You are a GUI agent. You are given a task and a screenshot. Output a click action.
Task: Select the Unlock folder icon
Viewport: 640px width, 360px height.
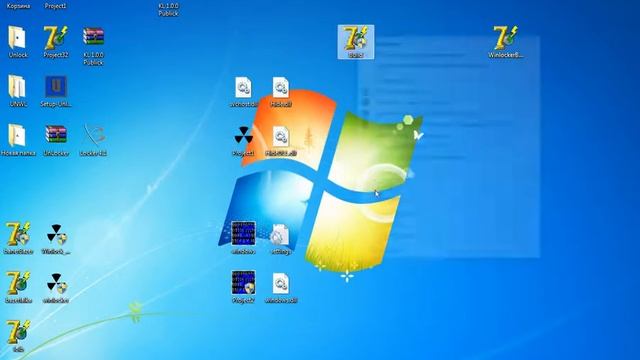coord(18,39)
